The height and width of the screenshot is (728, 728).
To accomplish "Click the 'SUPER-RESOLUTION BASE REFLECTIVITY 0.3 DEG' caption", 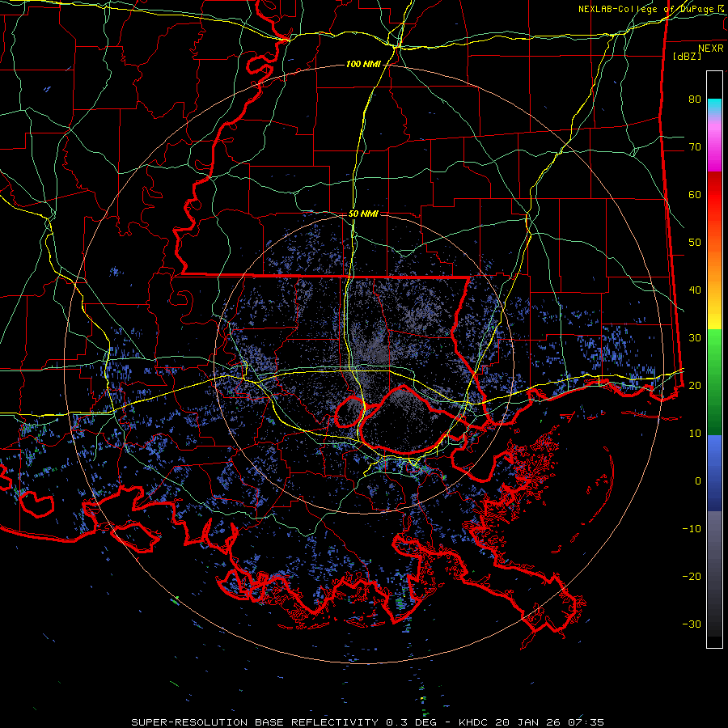I will [x=284, y=722].
